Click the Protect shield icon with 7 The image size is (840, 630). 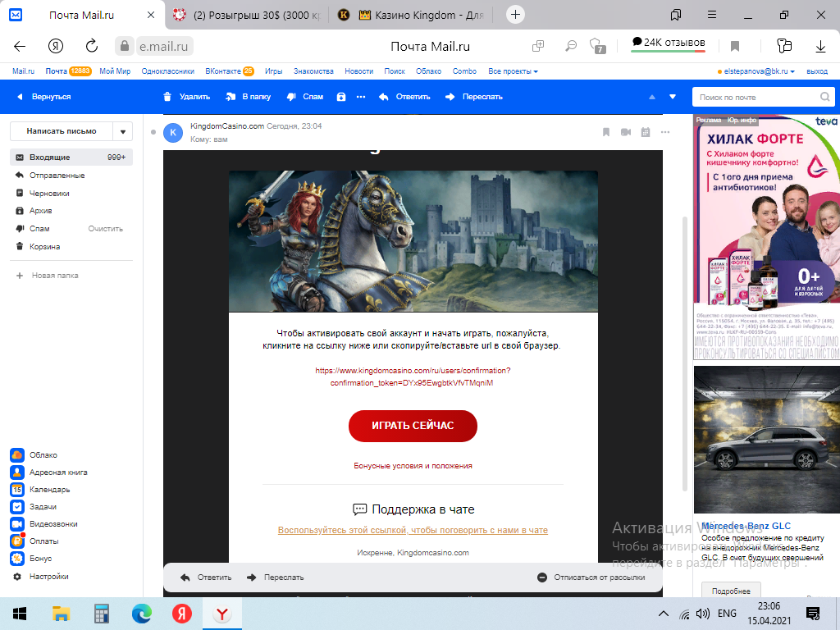597,46
